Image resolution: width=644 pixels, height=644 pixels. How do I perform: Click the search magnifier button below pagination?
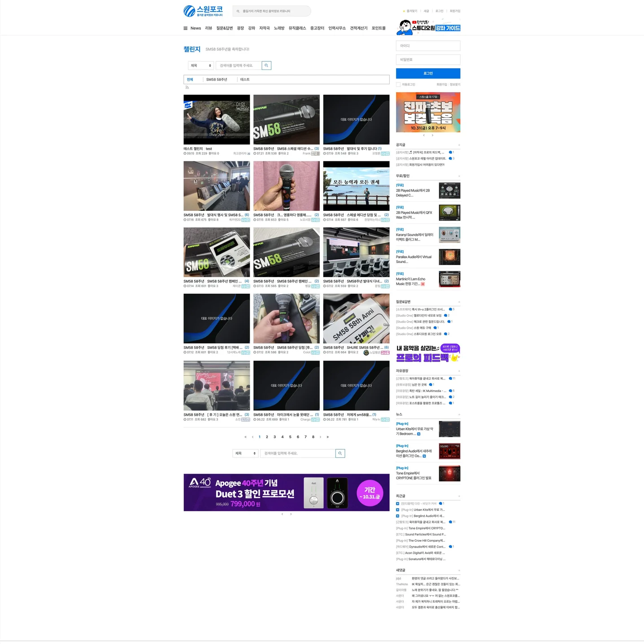point(340,453)
